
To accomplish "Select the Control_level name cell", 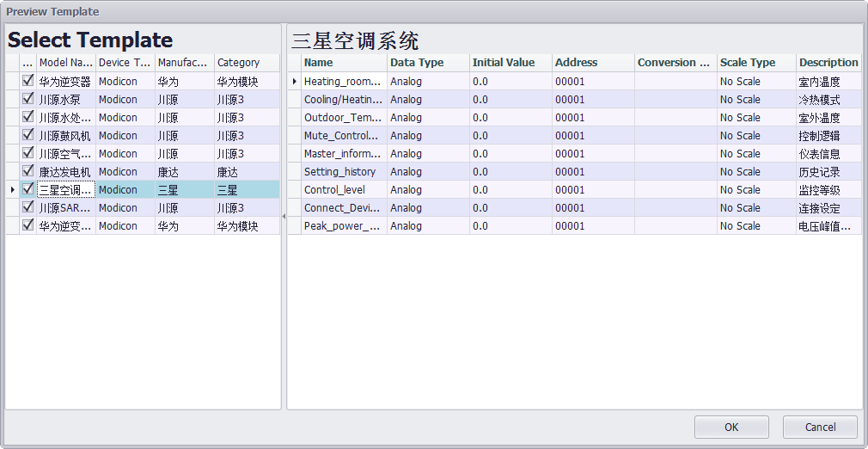I will tap(343, 190).
